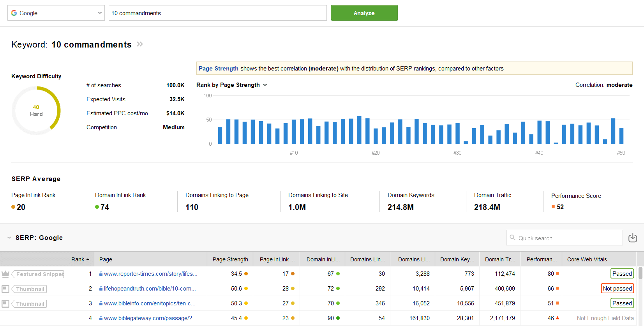The width and height of the screenshot is (644, 326).
Task: Sort by Core Web Vitals column header
Action: (587, 259)
